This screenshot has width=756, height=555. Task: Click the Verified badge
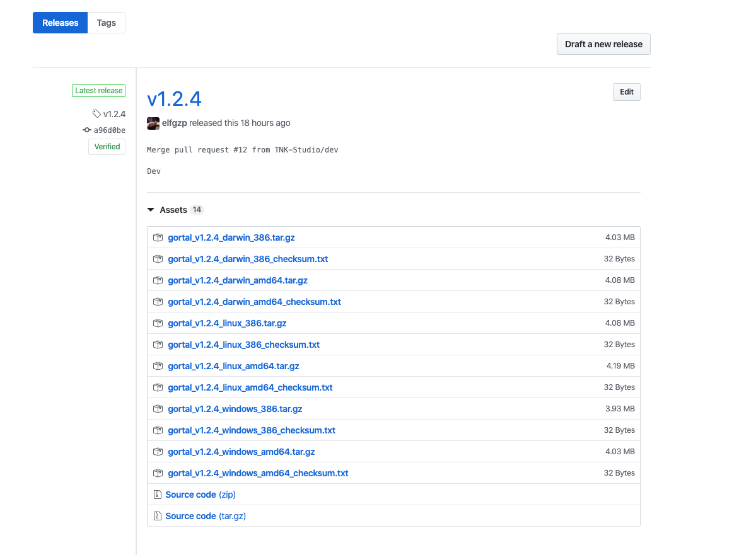point(107,146)
